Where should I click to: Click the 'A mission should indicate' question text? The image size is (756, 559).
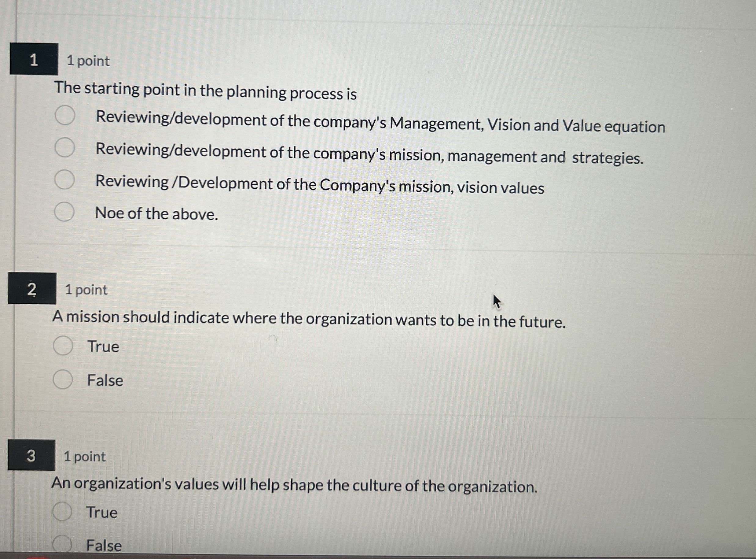(309, 320)
